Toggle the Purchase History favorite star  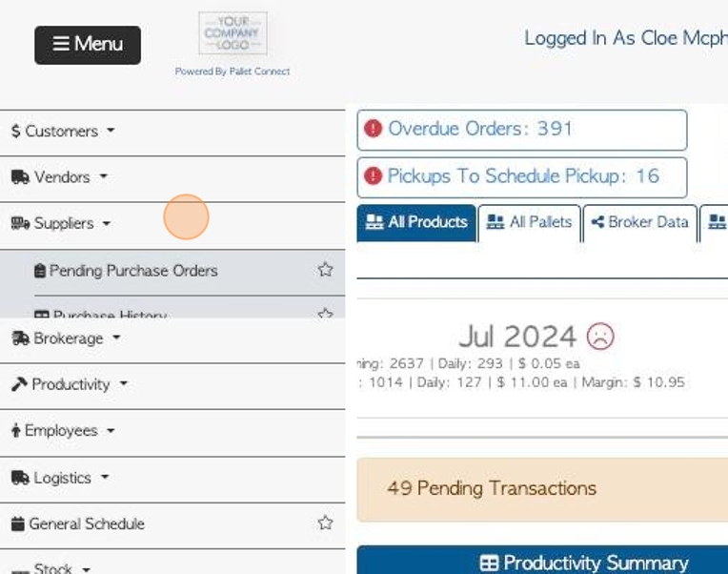point(326,314)
